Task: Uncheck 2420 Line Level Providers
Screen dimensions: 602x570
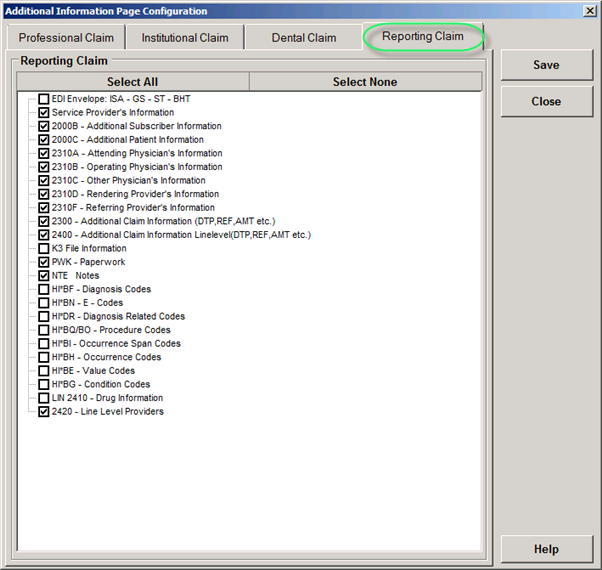Action: [x=44, y=411]
